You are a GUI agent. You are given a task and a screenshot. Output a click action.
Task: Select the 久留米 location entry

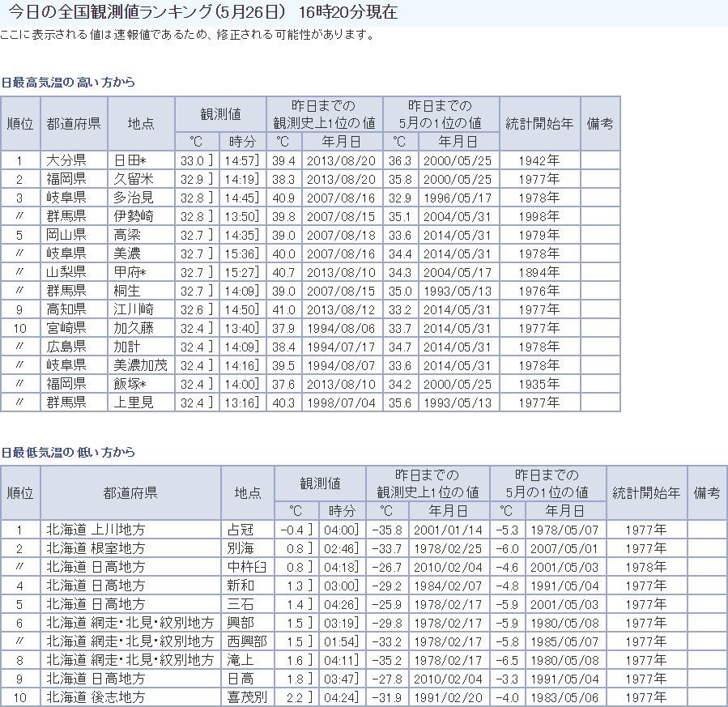[133, 179]
